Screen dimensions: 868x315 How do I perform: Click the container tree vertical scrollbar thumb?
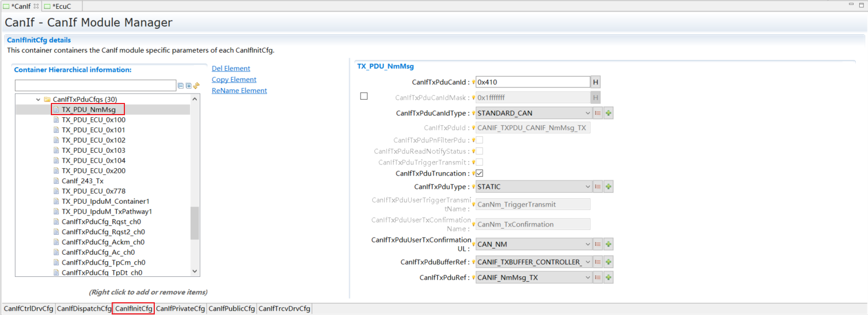click(195, 223)
